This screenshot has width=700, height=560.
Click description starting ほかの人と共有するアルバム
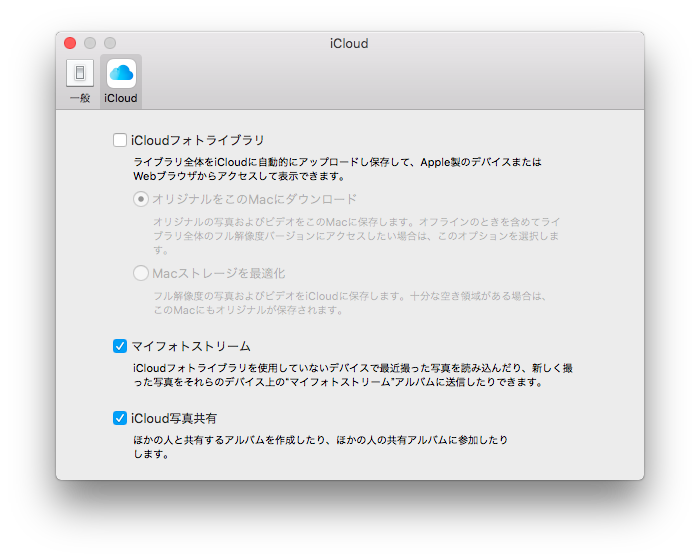321,447
